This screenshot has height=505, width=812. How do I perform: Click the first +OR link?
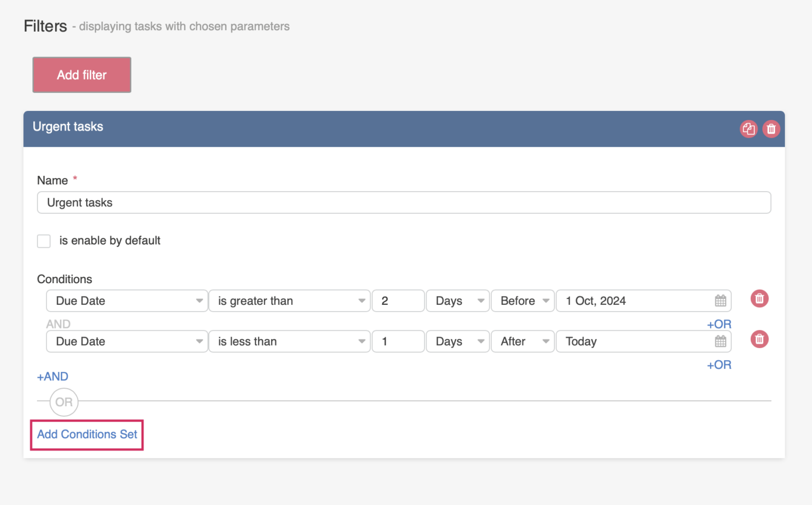point(719,324)
